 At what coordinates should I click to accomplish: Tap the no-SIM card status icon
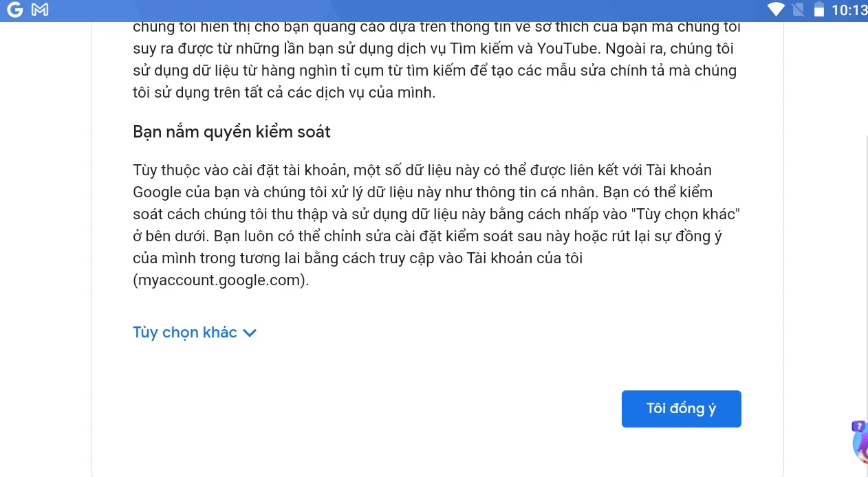point(798,10)
